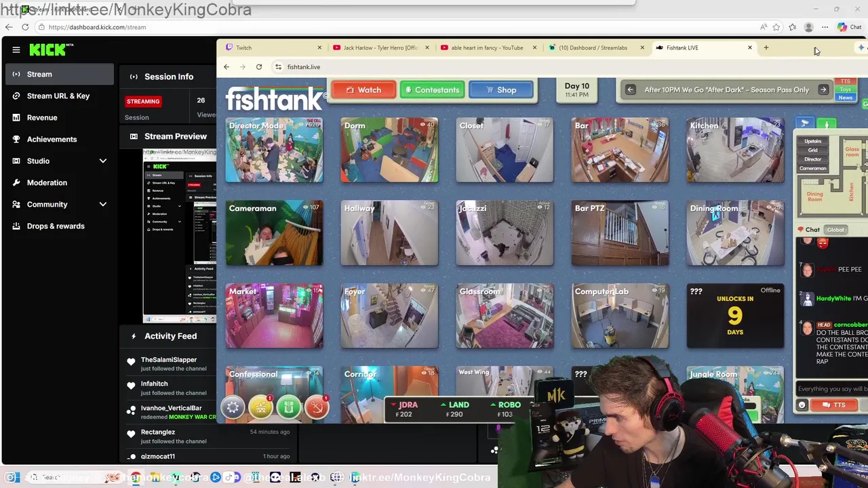Click the Fishtank settings gear button

233,407
